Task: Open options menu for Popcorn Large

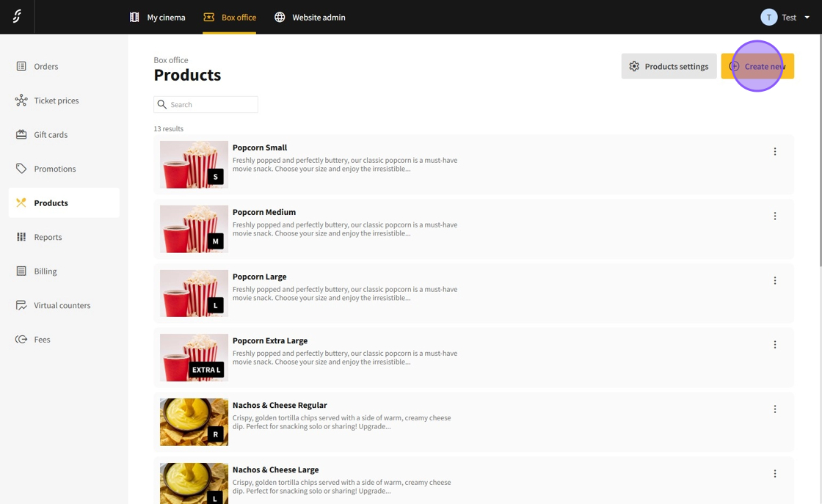Action: 774,281
